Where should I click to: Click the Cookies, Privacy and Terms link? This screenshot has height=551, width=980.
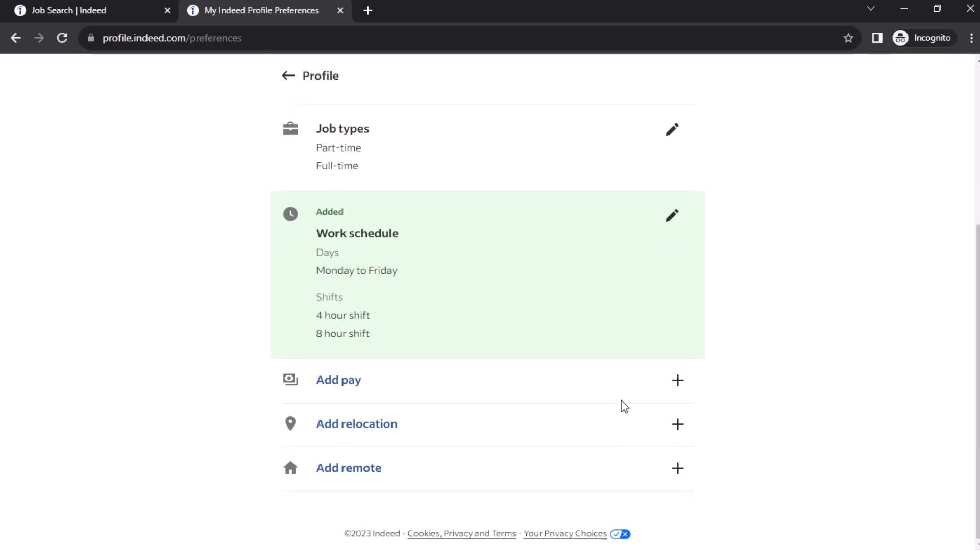coord(462,534)
